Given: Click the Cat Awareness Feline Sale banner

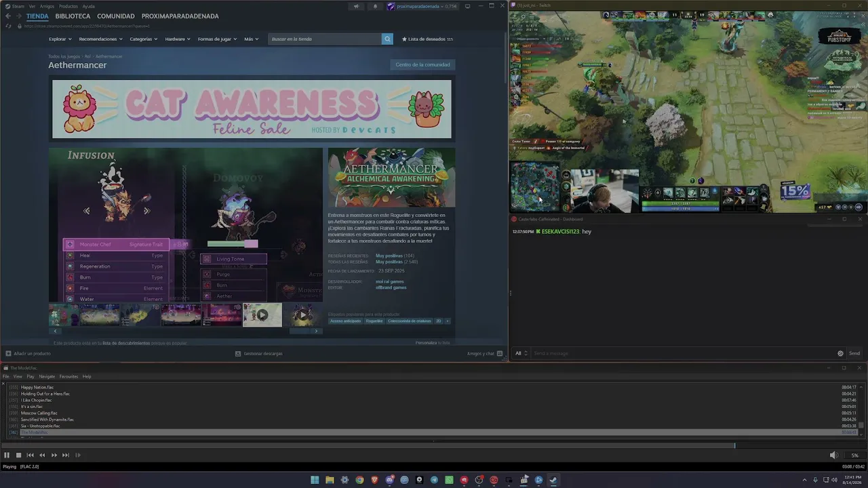Looking at the screenshot, I should (x=252, y=109).
